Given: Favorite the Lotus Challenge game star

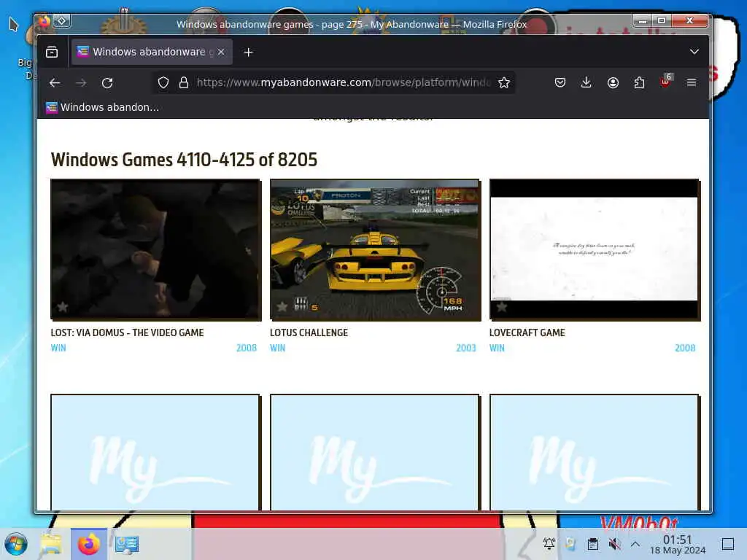Looking at the screenshot, I should pos(282,307).
